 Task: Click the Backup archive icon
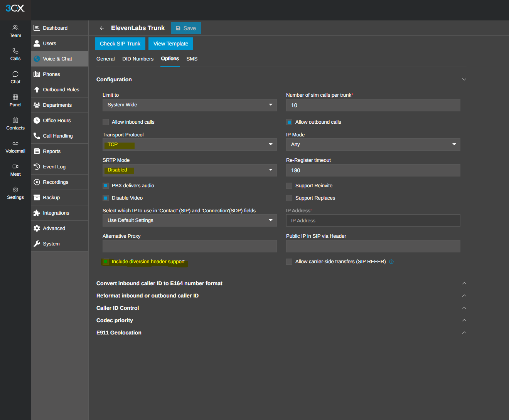tap(37, 198)
